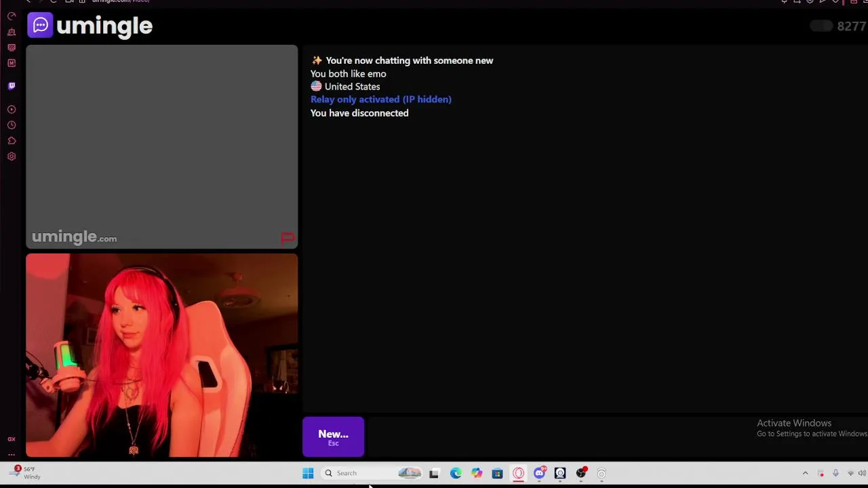The image size is (868, 488).
Task: Open Copilot from the taskbar
Action: [x=477, y=473]
